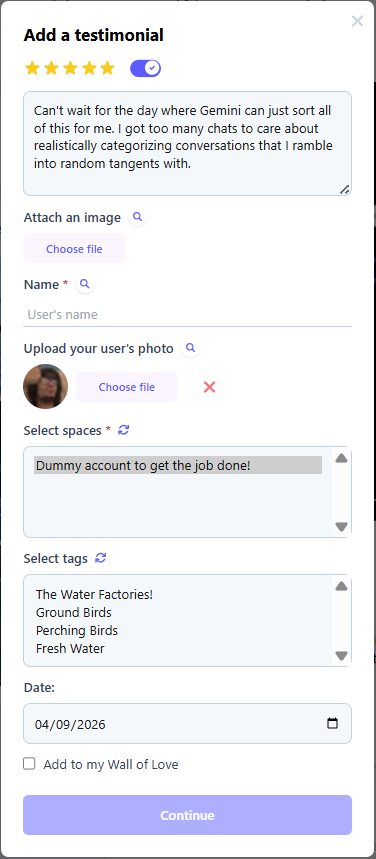Set the rating to one star
This screenshot has height=859, width=376.
(32, 68)
